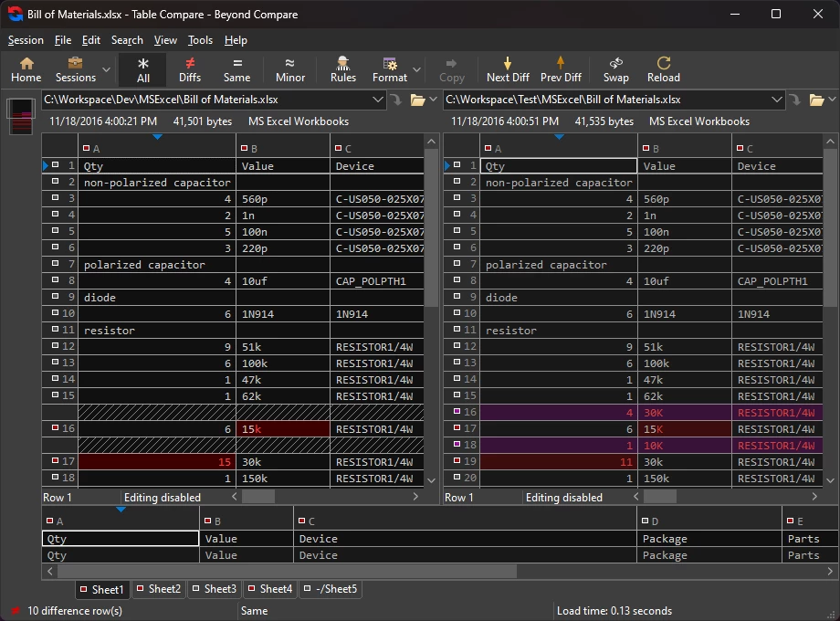Screen dimensions: 840x621
Task: Jump to Next Diff
Action: point(508,69)
